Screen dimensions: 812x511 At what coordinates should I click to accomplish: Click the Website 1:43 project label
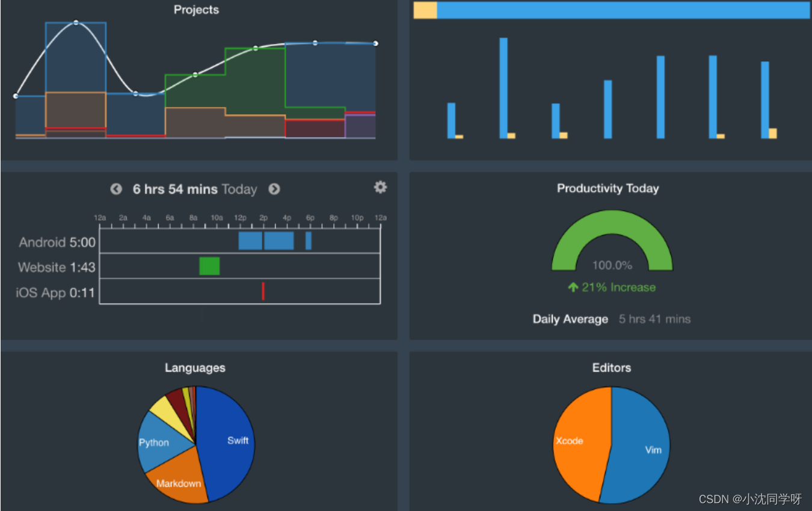pos(57,267)
